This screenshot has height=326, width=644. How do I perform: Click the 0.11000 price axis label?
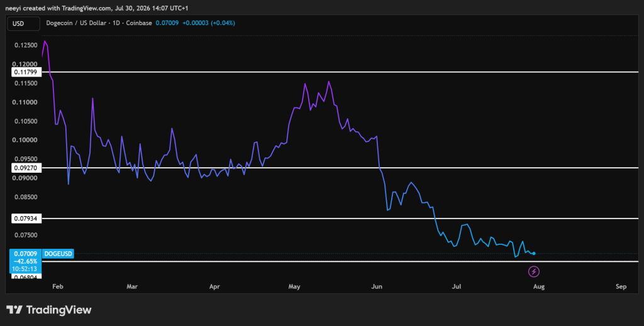[x=25, y=102]
